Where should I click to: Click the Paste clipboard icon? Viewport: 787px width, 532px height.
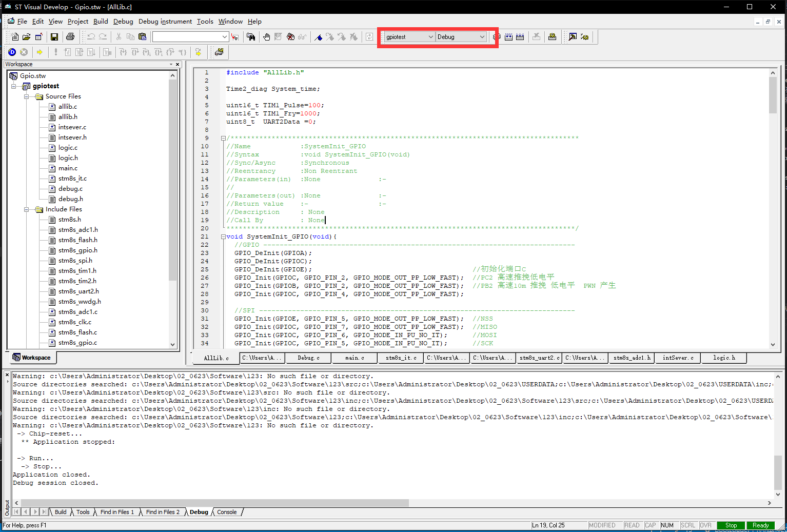143,37
